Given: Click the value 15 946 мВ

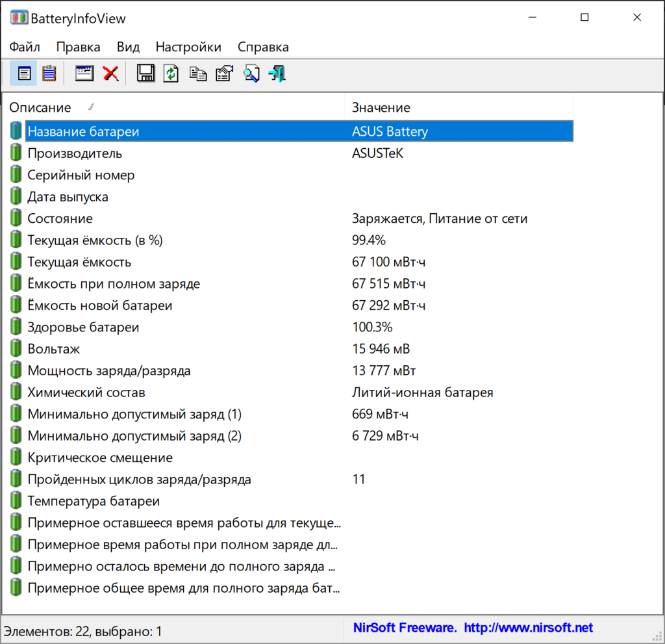Looking at the screenshot, I should pyautogui.click(x=381, y=348).
